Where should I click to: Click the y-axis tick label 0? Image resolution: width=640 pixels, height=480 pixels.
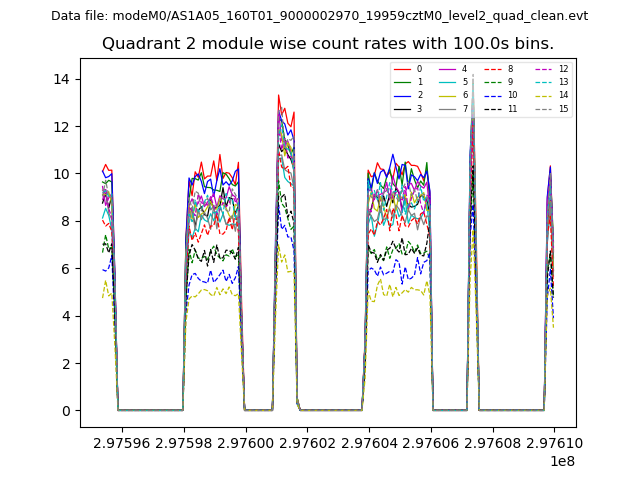coord(65,411)
